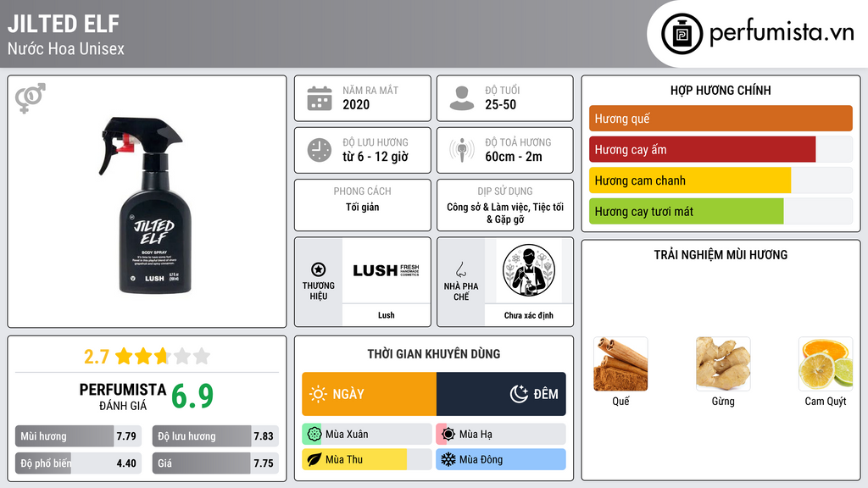Click the DỊP SỬ DỤNG label

point(505,191)
